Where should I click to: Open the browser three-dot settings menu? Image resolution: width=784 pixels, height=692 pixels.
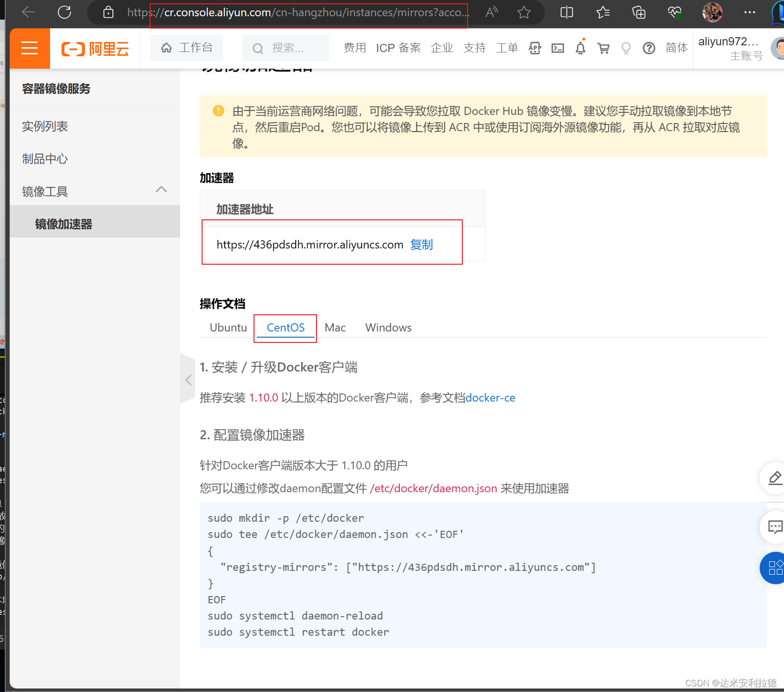[750, 12]
